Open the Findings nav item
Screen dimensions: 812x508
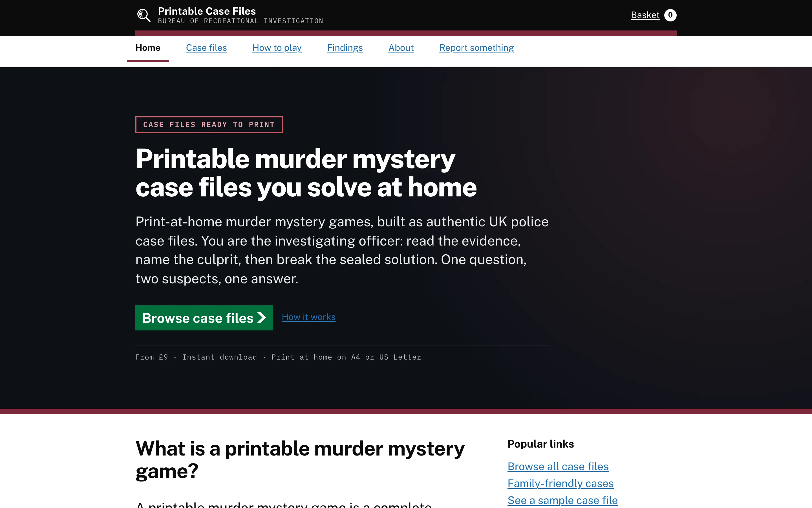345,48
